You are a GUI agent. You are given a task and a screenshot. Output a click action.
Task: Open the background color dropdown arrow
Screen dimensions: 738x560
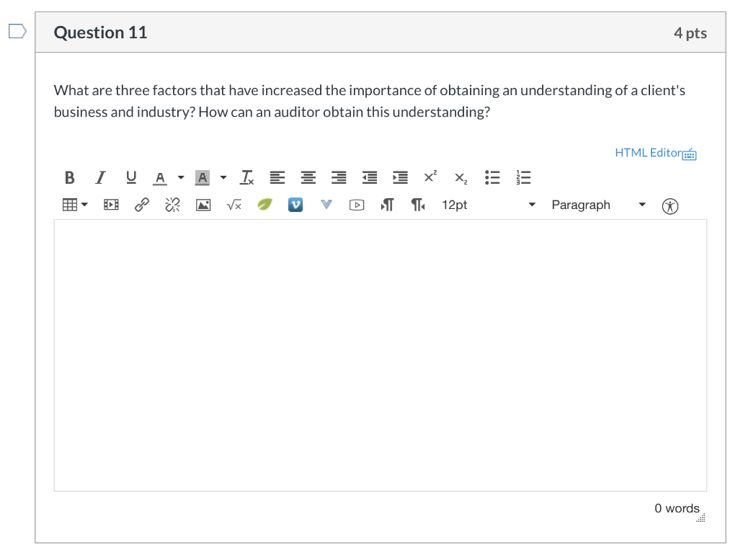(x=223, y=177)
